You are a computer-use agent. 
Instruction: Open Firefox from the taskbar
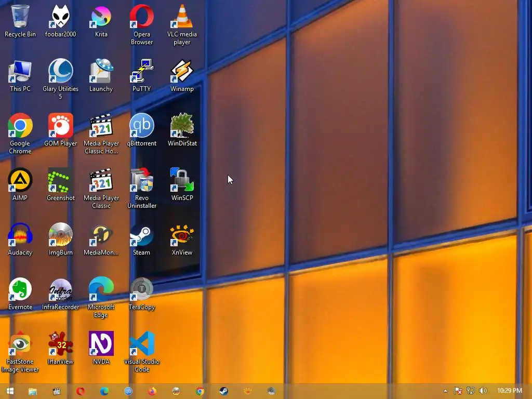coord(152,391)
